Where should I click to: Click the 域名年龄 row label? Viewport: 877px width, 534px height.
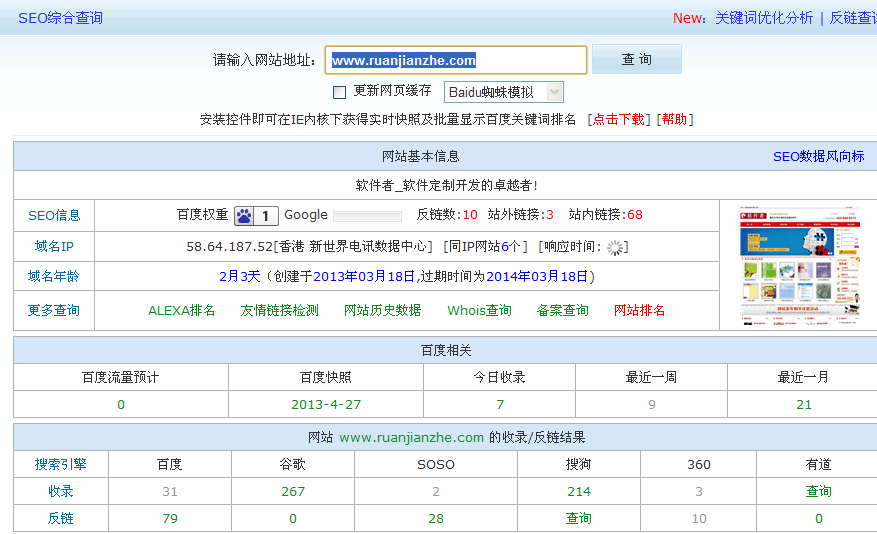coord(54,276)
